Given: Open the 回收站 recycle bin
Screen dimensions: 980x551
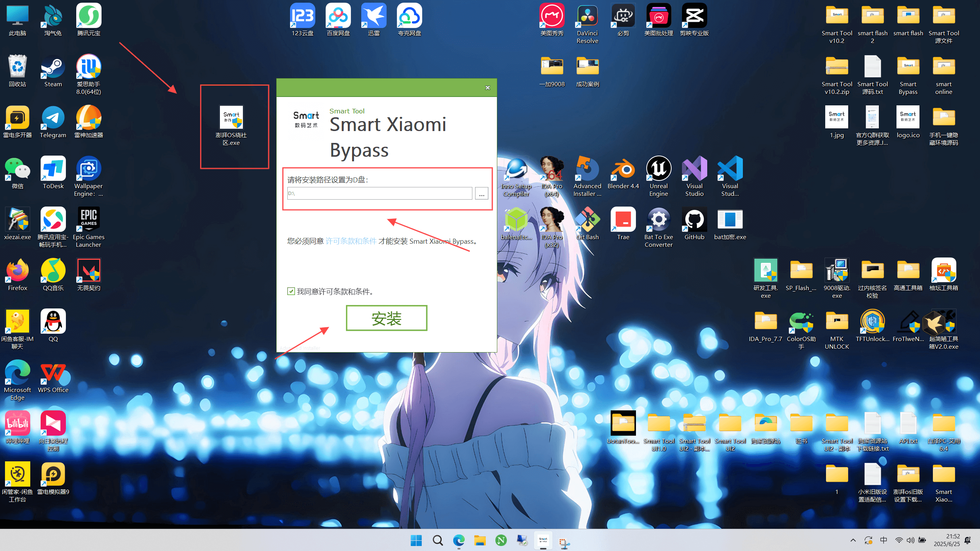Looking at the screenshot, I should 17,72.
